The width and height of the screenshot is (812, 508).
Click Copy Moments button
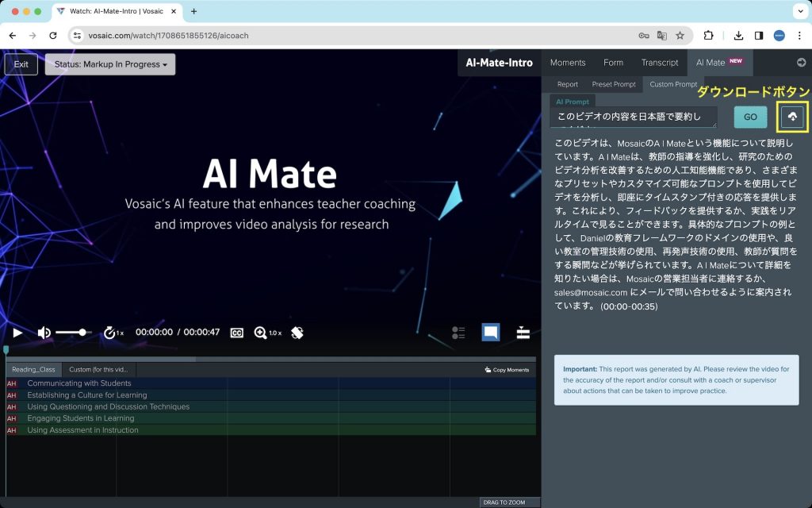[x=507, y=370]
